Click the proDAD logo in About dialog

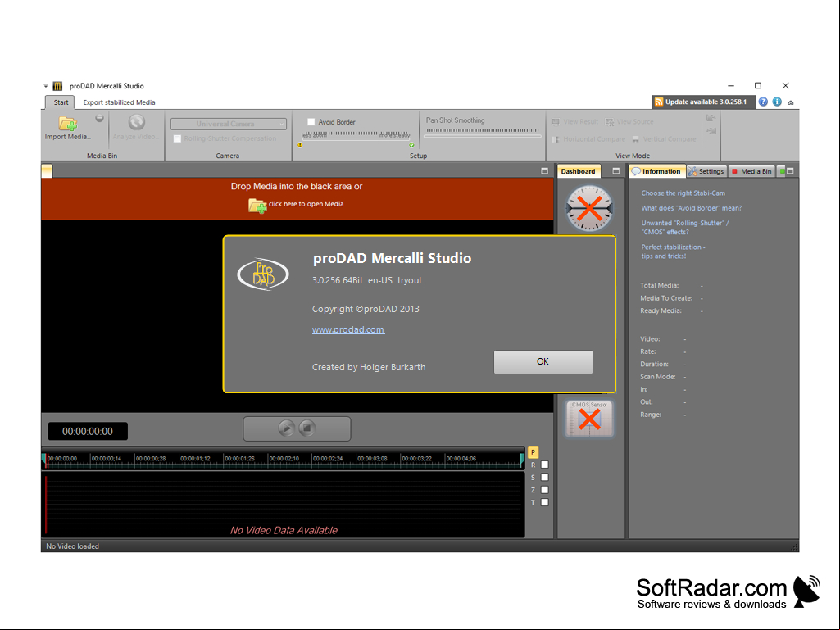263,274
